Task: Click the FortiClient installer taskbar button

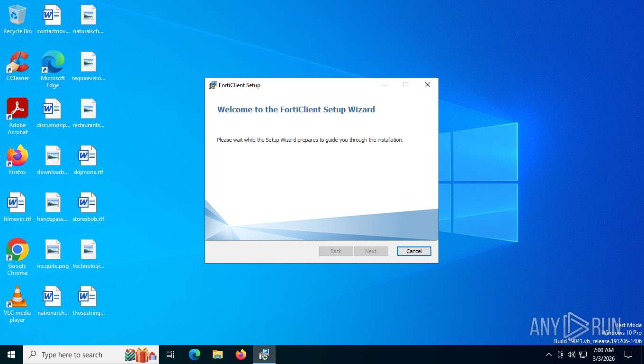Action: click(x=264, y=355)
